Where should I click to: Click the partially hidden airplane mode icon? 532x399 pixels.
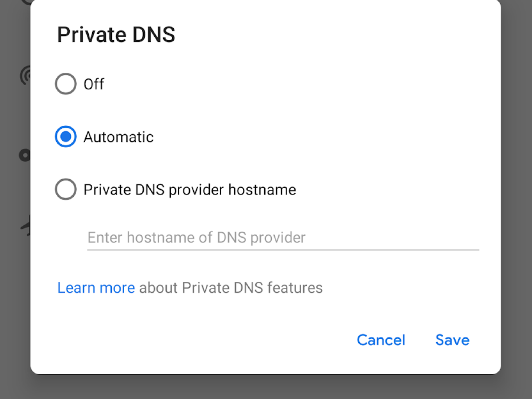coord(26,226)
